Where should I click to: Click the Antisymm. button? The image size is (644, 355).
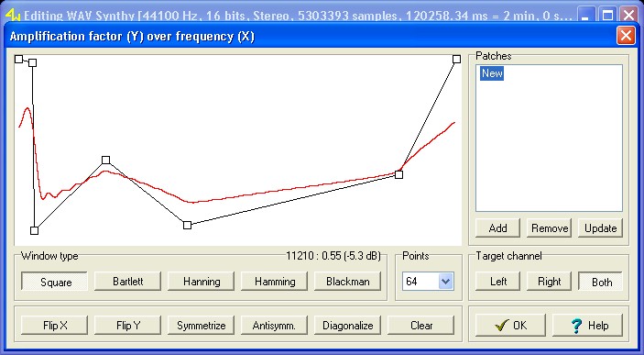coord(274,326)
